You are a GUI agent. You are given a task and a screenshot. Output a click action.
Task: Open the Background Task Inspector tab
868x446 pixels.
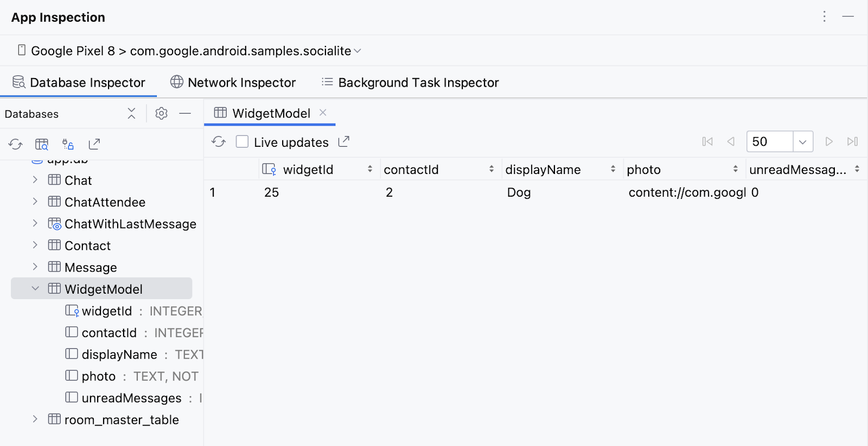click(410, 82)
